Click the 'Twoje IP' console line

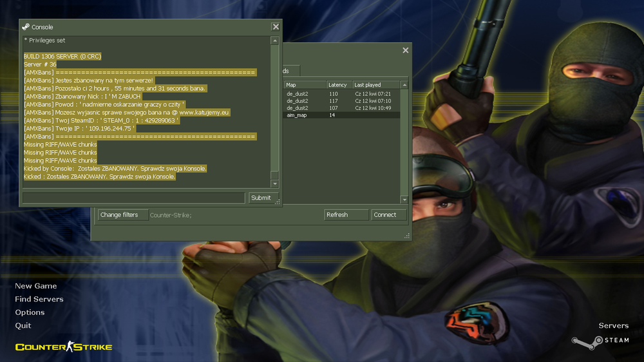tap(79, 129)
